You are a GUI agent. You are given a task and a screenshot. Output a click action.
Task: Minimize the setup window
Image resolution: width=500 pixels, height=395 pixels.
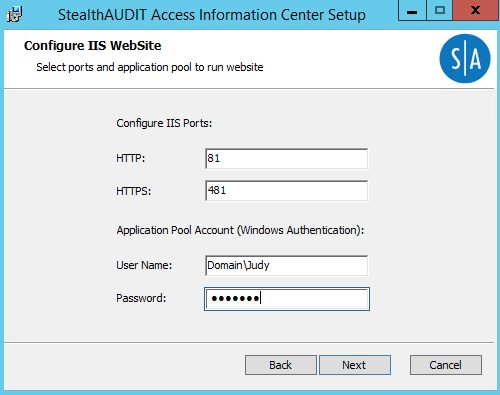pyautogui.click(x=412, y=11)
